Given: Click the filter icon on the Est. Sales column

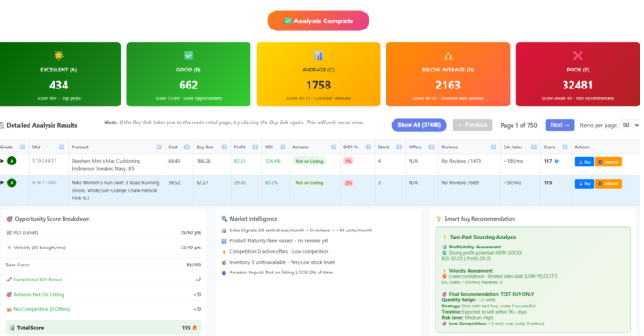Looking at the screenshot, I should [534, 147].
